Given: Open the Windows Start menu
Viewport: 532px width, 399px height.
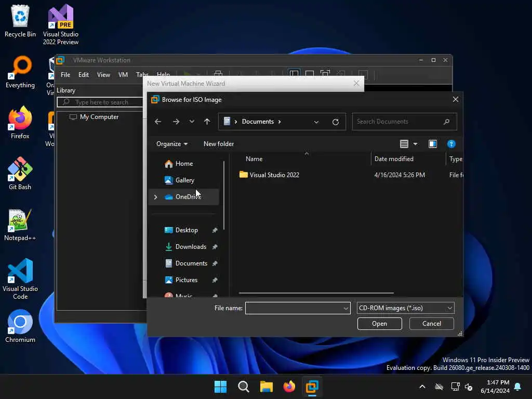Looking at the screenshot, I should pyautogui.click(x=220, y=387).
